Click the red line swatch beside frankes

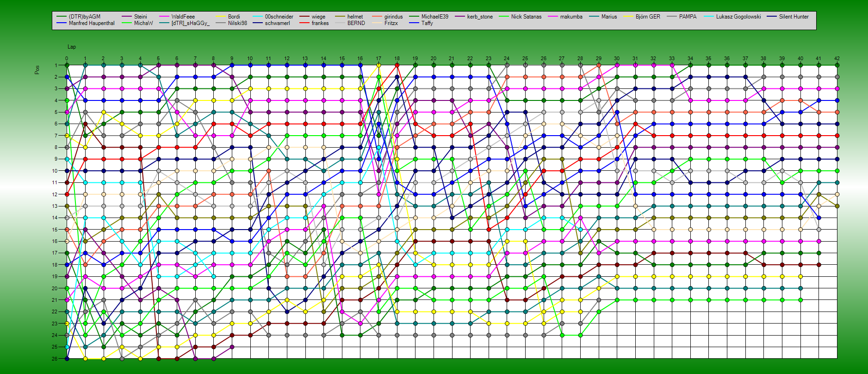pos(304,23)
